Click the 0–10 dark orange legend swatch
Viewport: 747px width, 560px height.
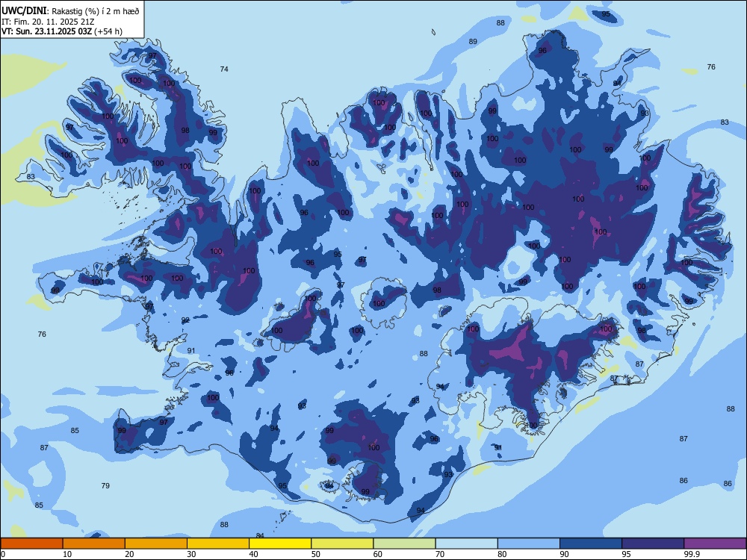[x=31, y=544]
